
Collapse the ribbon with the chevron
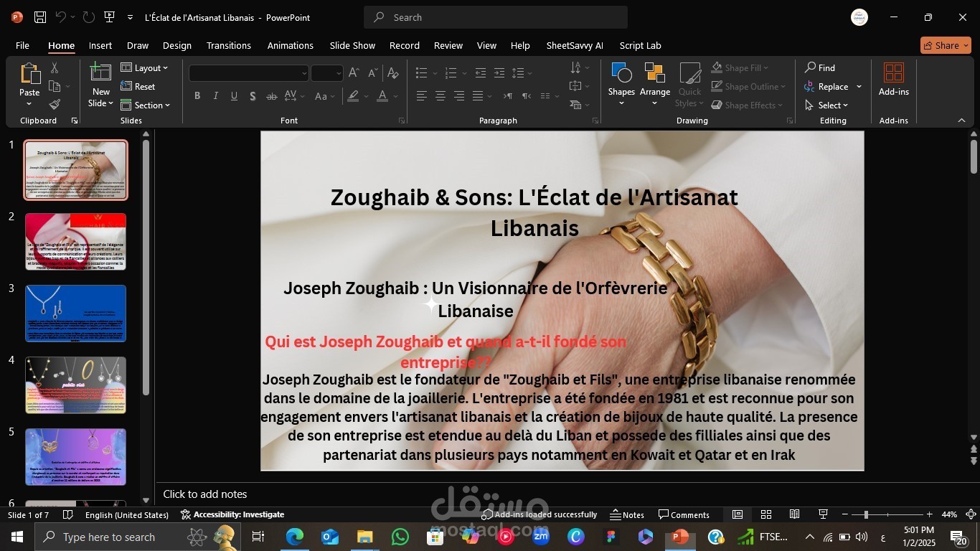coord(961,121)
